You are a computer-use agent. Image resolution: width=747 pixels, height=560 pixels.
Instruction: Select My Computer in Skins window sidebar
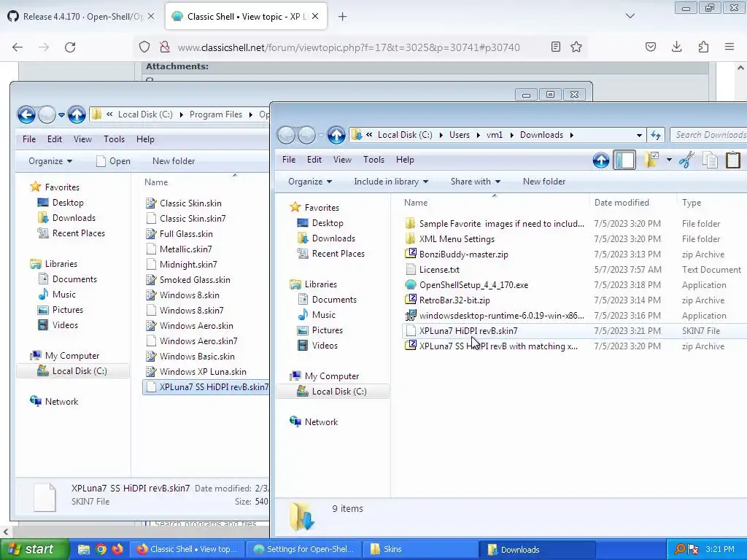(x=72, y=356)
